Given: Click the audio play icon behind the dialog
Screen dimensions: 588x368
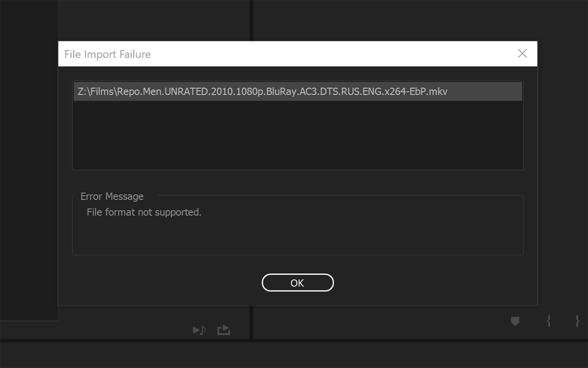Looking at the screenshot, I should pos(199,330).
